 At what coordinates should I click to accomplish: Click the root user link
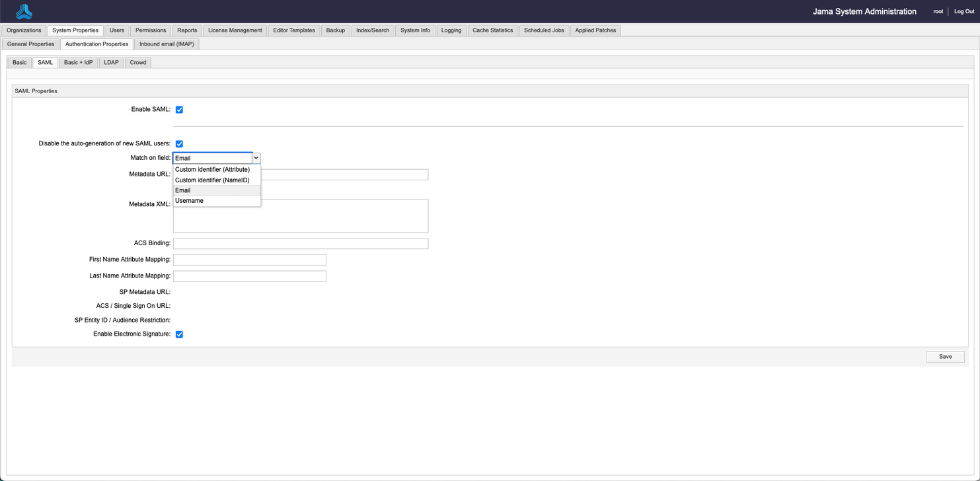coord(938,11)
